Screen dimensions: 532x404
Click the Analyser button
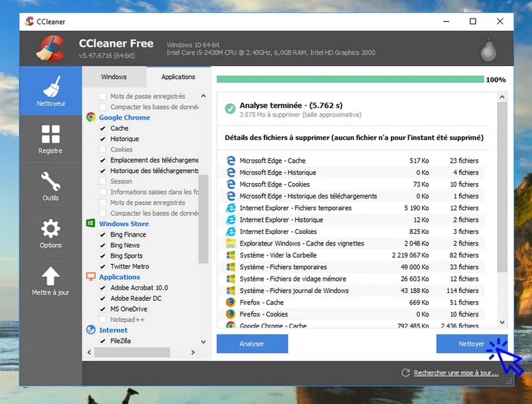[252, 344]
